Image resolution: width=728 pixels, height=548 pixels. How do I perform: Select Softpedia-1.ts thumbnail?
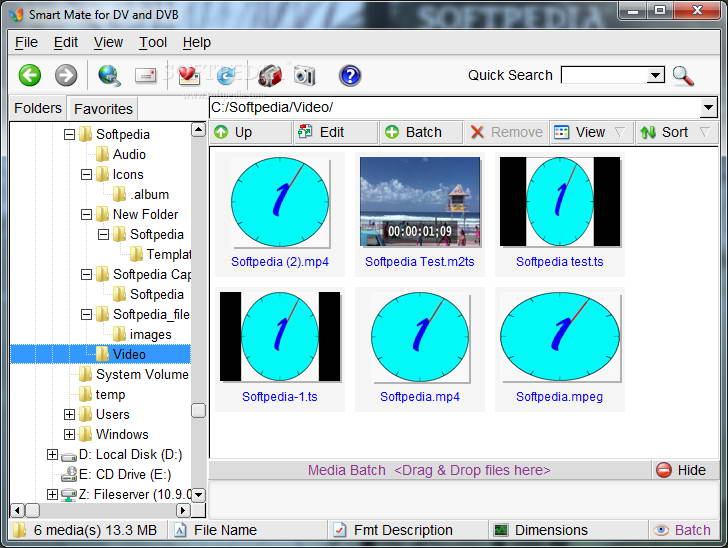(280, 337)
